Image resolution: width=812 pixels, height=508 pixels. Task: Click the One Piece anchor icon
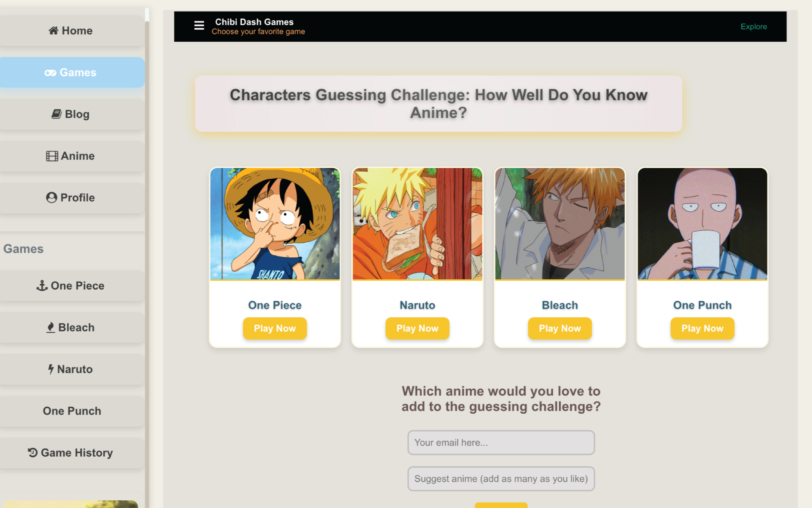coord(42,286)
